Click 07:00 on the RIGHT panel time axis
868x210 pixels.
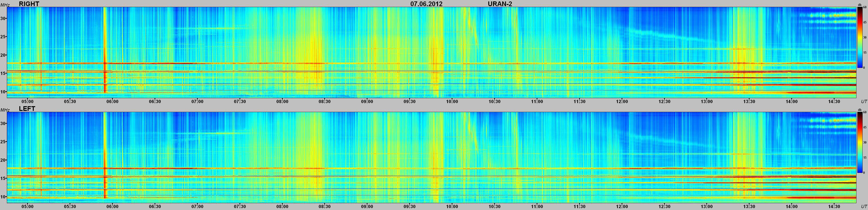click(197, 101)
